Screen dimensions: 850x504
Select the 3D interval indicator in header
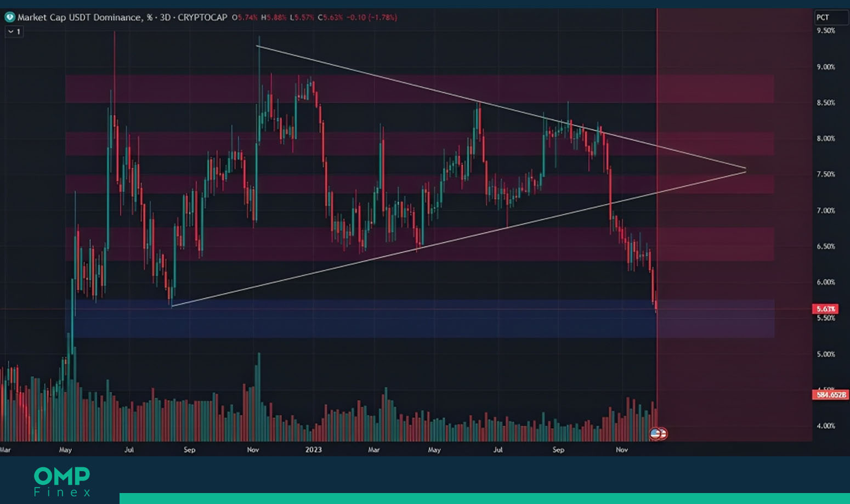[x=165, y=18]
